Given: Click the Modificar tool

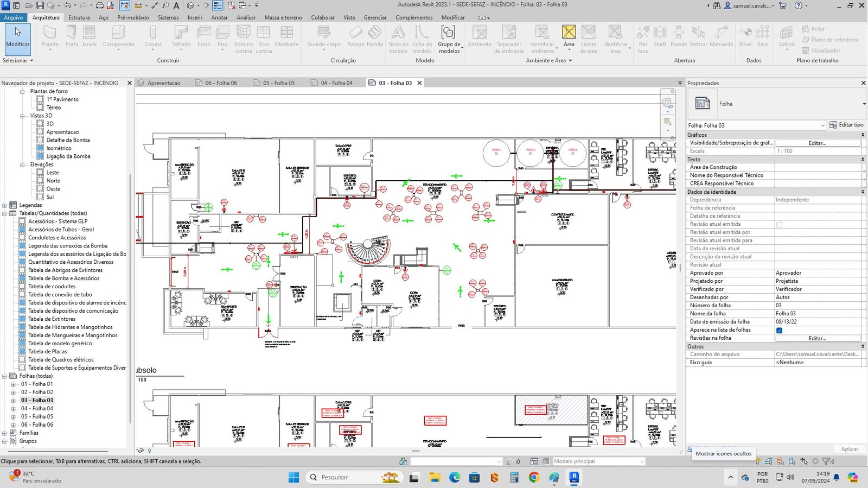Looking at the screenshot, I should point(18,39).
